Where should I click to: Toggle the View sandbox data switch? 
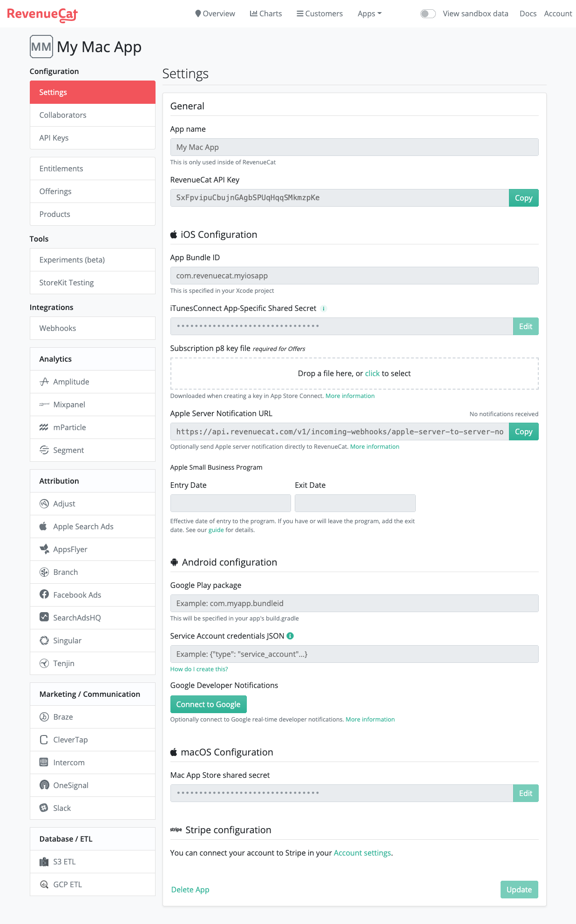coord(428,13)
